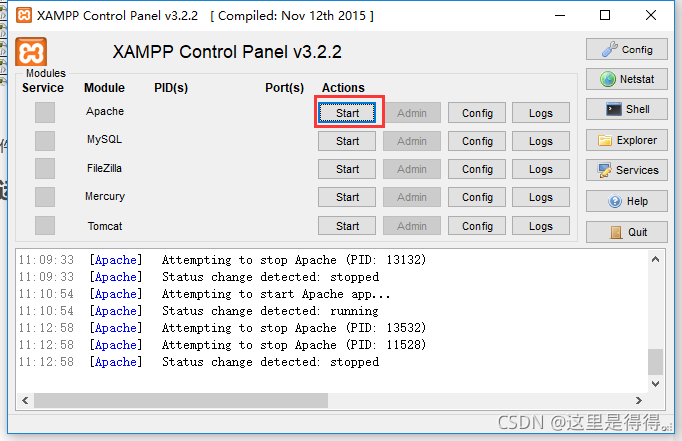This screenshot has width=682, height=441.
Task: Start the Mercury module
Action: (347, 197)
